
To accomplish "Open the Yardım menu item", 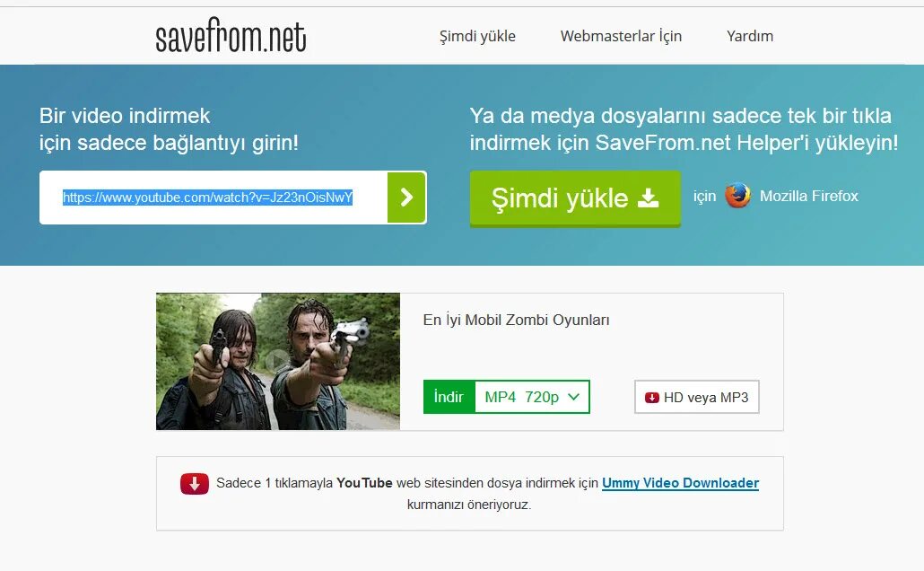I will point(750,36).
